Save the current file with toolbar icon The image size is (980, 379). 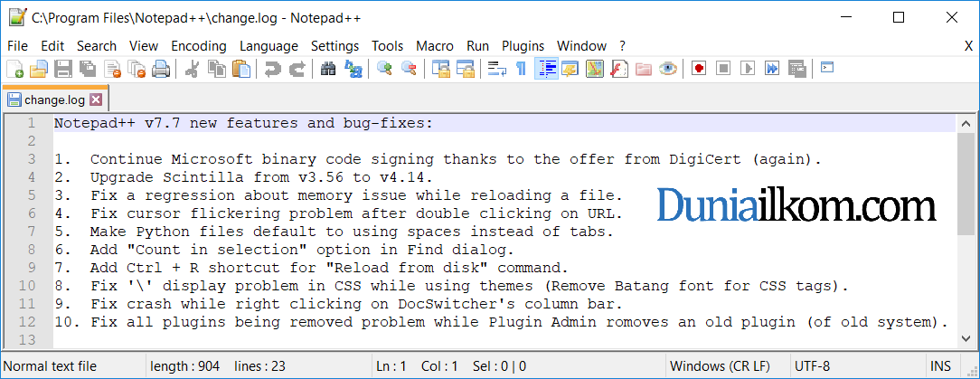[63, 68]
